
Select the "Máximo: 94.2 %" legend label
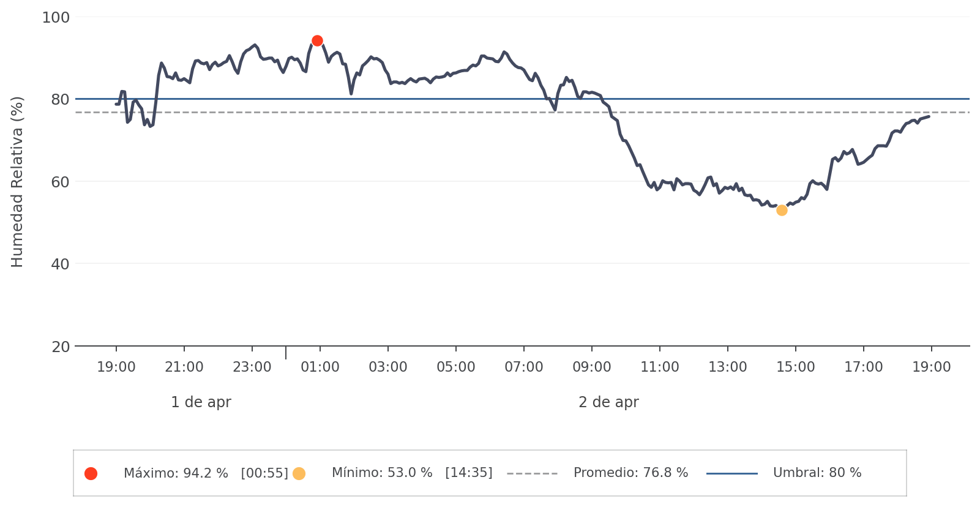coord(176,473)
